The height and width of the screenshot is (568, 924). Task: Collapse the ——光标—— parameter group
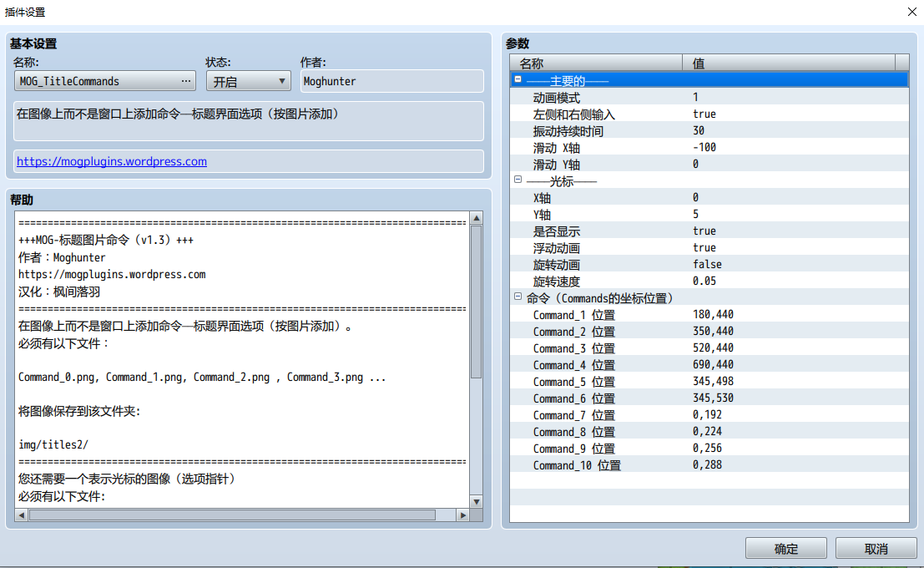click(518, 180)
